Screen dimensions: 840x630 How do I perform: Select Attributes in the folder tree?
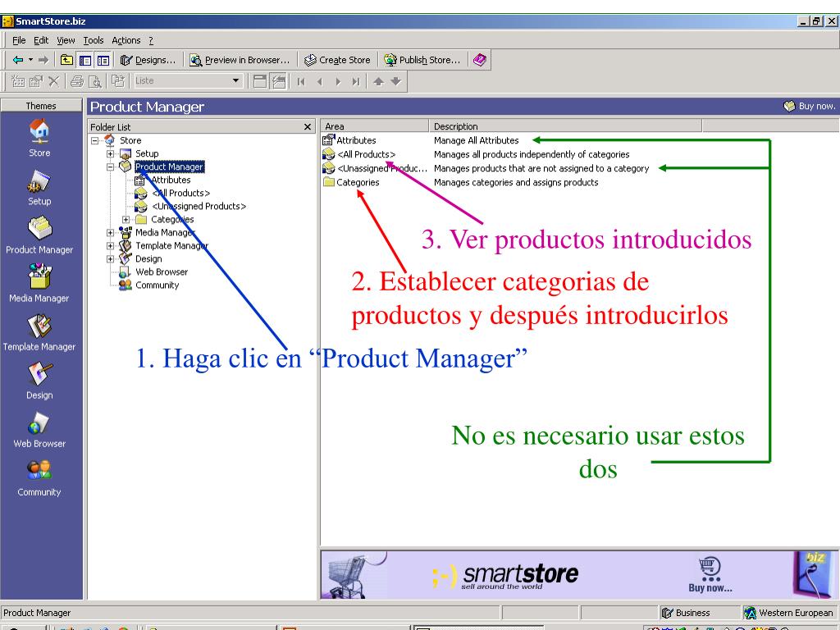[171, 180]
